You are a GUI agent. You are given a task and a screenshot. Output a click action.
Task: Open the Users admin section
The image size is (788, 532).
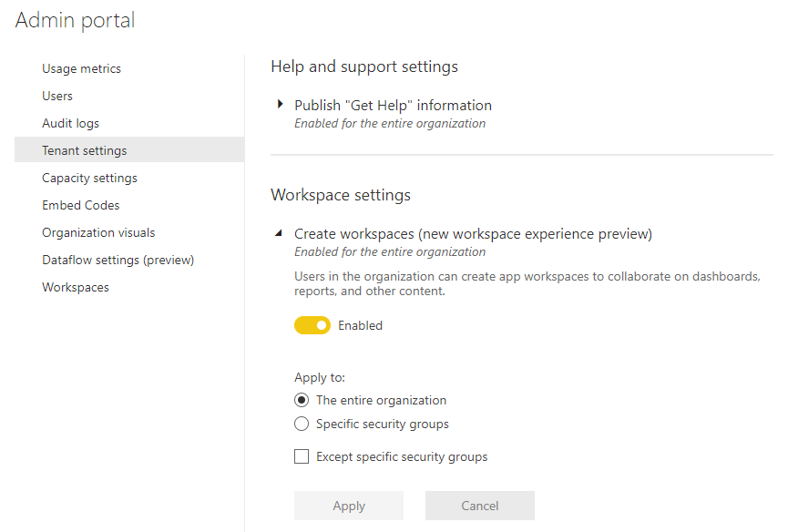point(56,95)
